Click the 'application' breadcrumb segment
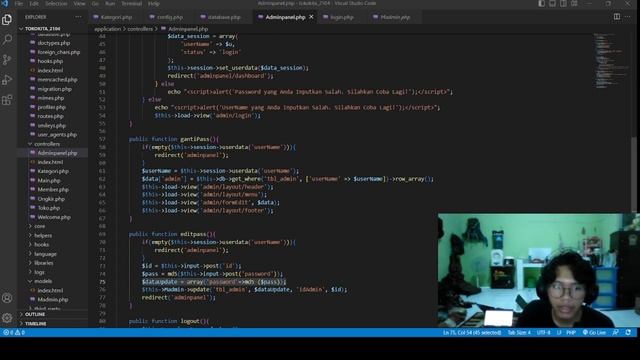This screenshot has width=640, height=360. click(107, 29)
